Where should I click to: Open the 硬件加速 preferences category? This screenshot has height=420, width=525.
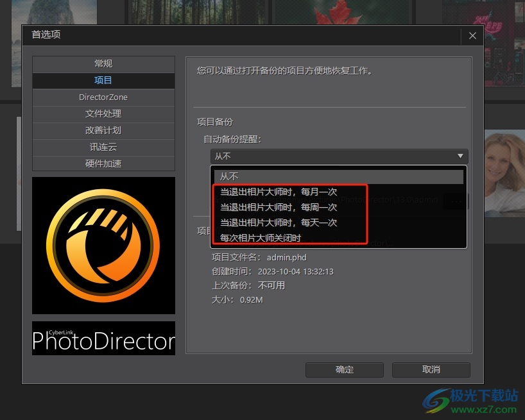(x=103, y=164)
